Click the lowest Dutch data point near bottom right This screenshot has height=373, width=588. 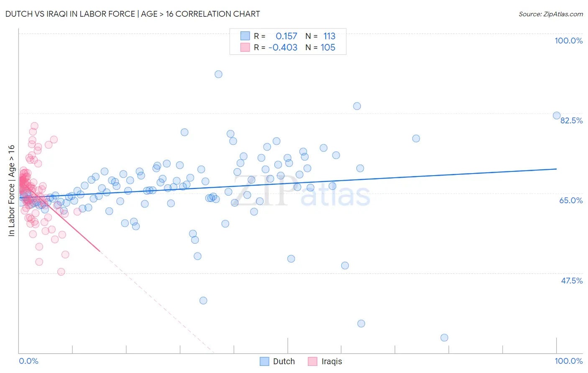click(444, 337)
